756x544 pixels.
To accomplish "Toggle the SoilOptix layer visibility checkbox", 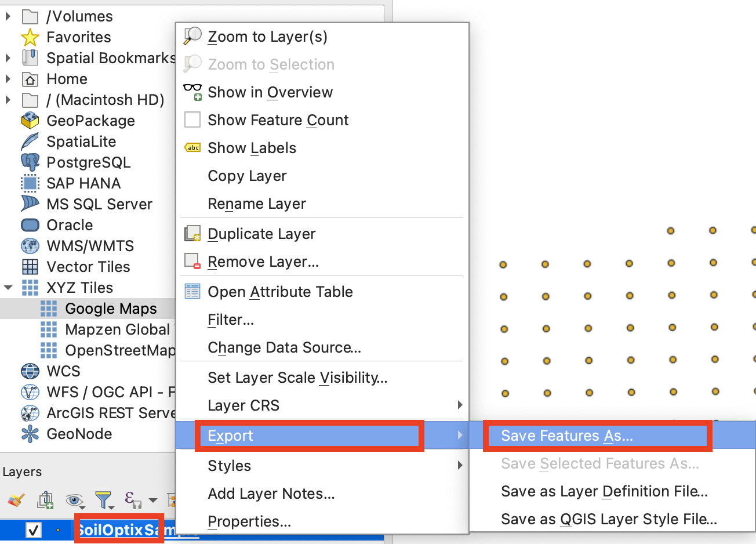I will point(34,530).
